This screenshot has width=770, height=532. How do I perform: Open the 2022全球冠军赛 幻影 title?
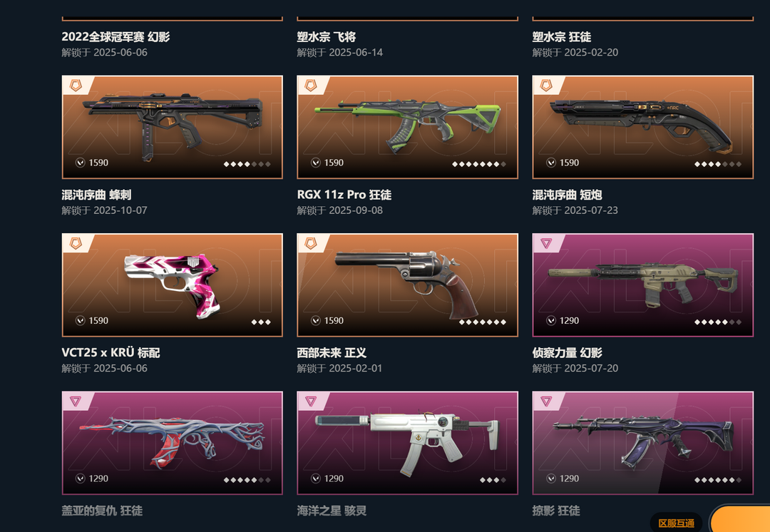116,37
